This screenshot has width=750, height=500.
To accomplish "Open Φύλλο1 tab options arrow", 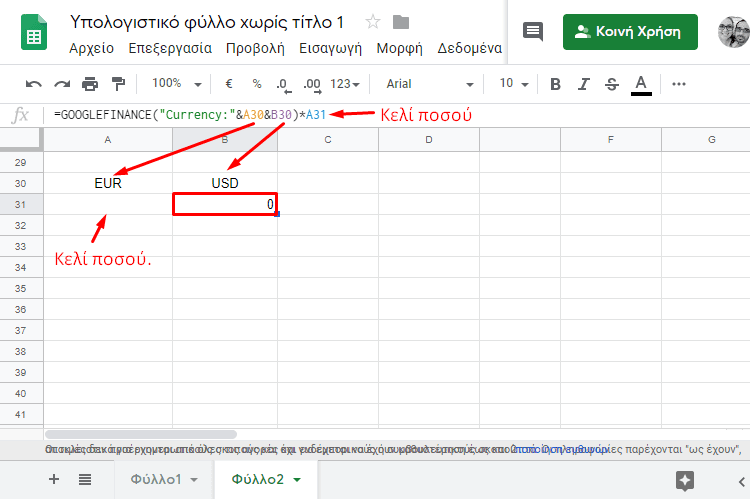I will point(194,479).
